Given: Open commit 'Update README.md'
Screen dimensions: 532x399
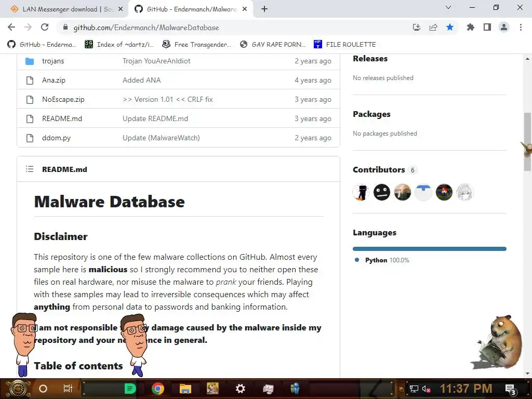Looking at the screenshot, I should click(155, 119).
